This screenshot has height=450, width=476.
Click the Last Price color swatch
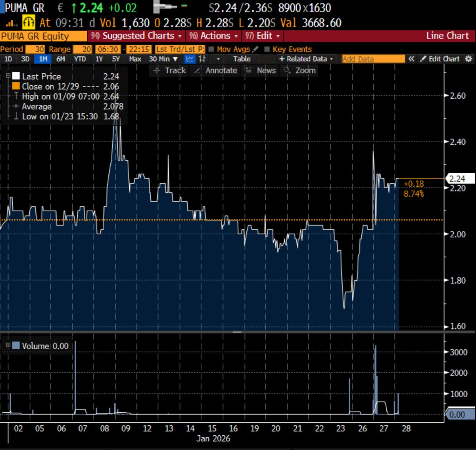click(16, 76)
